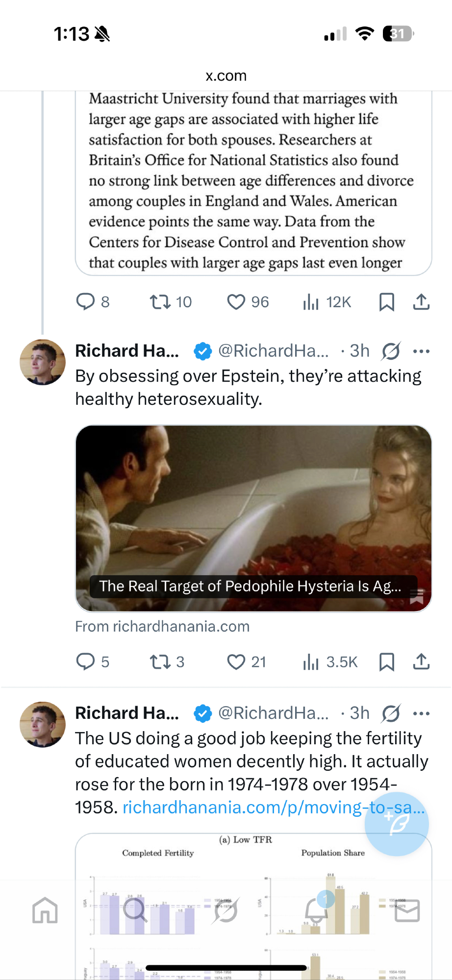Go to the Home tab
This screenshot has height=980, width=452.
coord(45,910)
